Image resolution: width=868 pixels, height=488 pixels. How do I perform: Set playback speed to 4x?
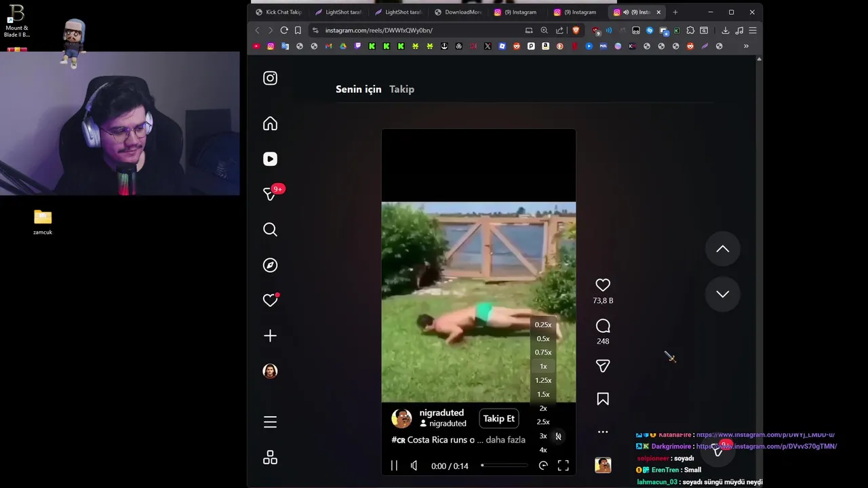pos(543,450)
